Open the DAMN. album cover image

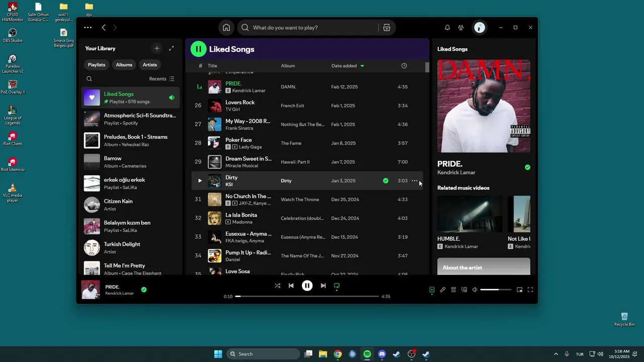tap(484, 106)
